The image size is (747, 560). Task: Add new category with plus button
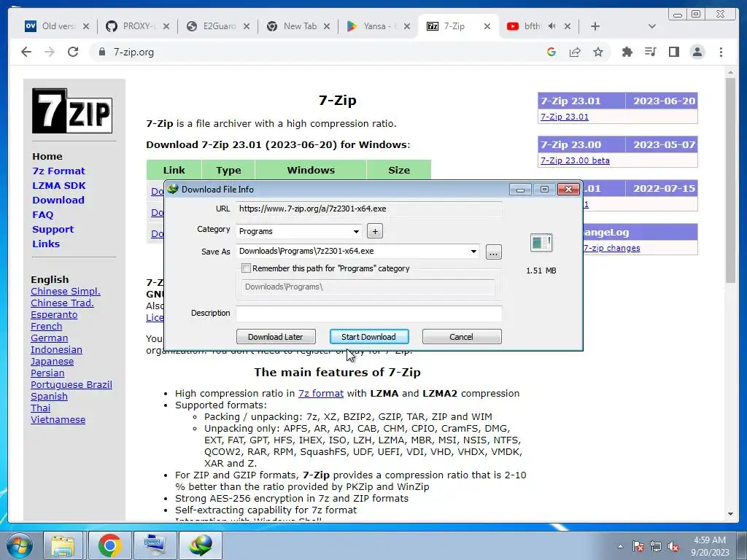tap(375, 231)
